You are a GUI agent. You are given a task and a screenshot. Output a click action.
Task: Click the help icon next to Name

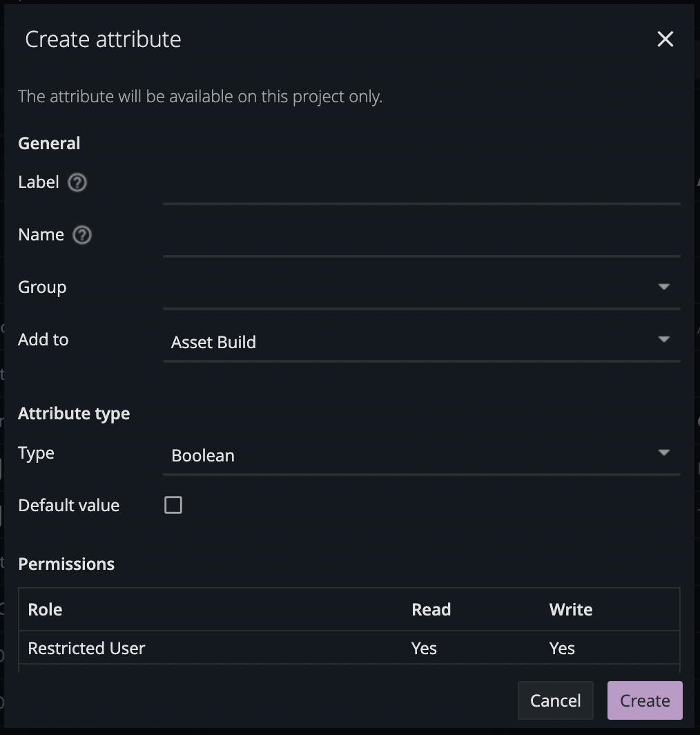pyautogui.click(x=82, y=235)
